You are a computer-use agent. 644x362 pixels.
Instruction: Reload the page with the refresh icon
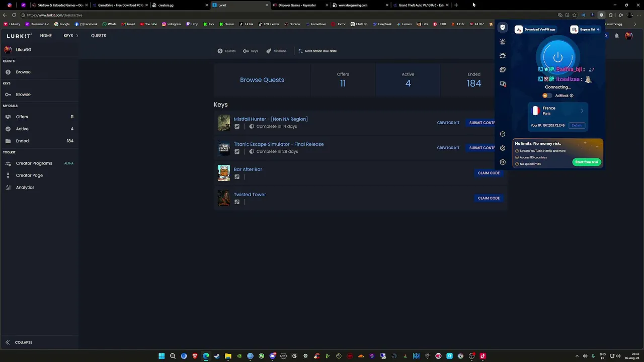pos(14,15)
